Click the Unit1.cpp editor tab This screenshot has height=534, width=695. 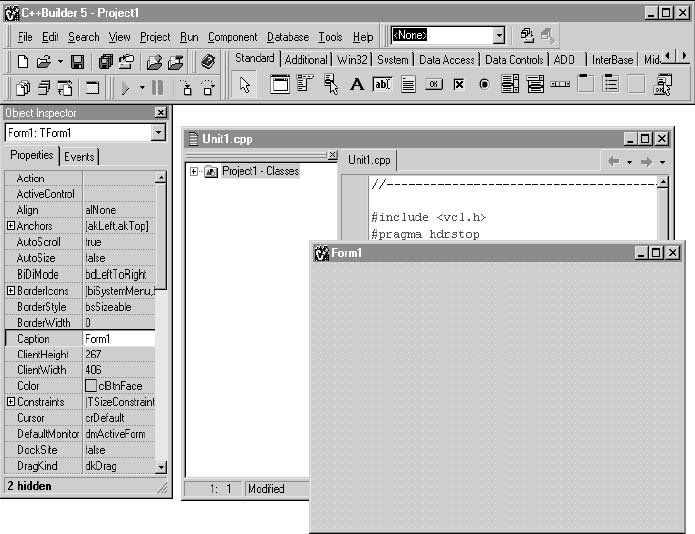pyautogui.click(x=369, y=160)
